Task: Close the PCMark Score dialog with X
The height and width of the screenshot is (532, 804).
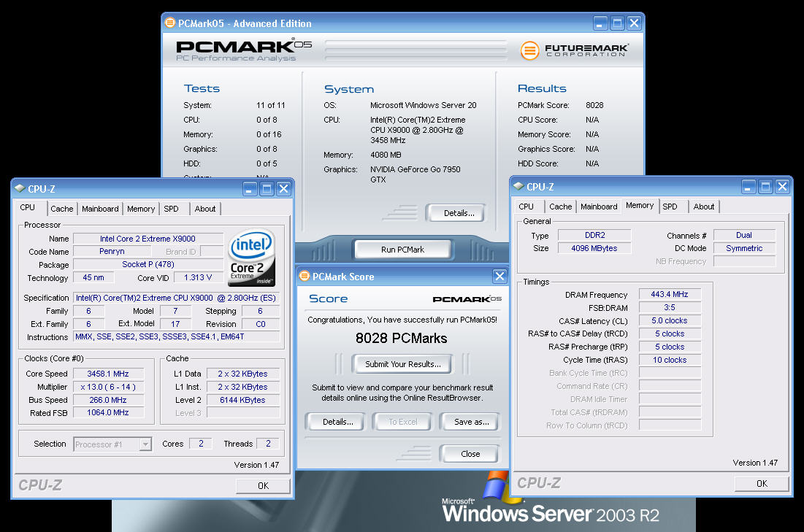Action: (x=499, y=277)
